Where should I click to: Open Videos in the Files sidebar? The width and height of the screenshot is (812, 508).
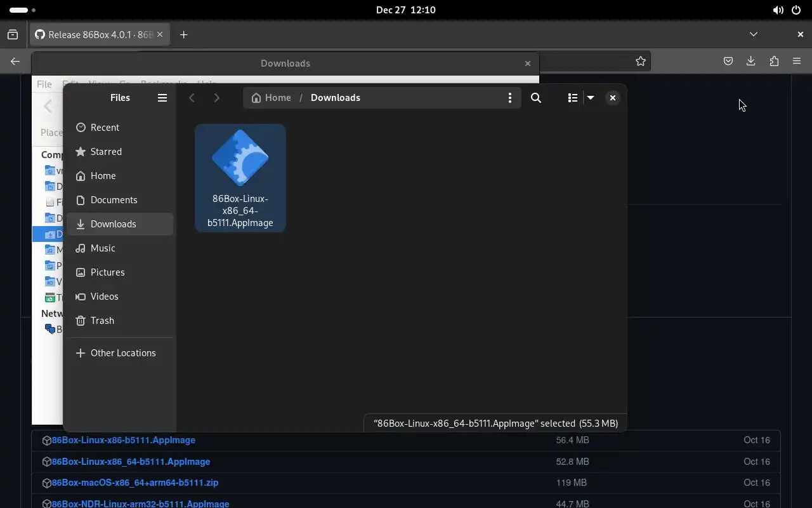(120, 297)
